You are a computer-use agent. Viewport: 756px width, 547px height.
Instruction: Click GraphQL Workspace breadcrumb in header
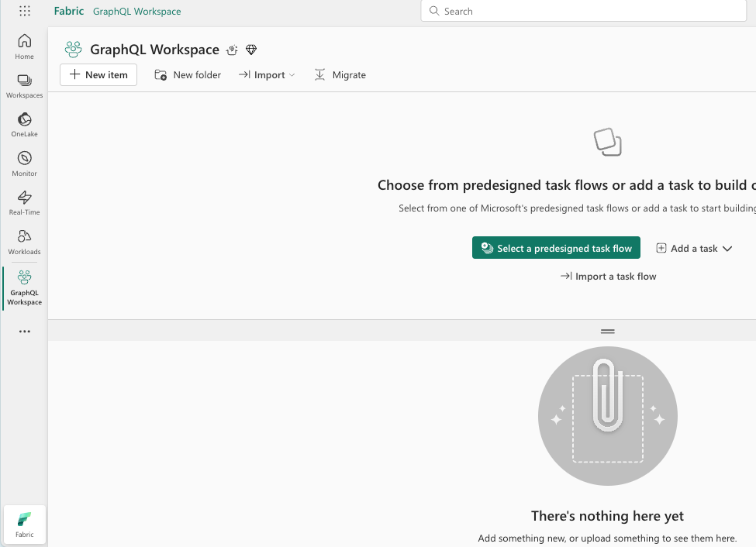click(x=137, y=11)
